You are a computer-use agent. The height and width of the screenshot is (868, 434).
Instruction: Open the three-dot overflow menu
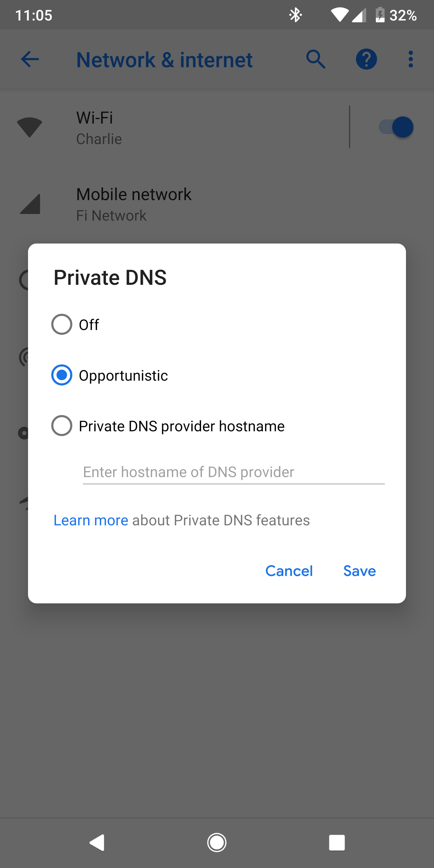[x=410, y=60]
